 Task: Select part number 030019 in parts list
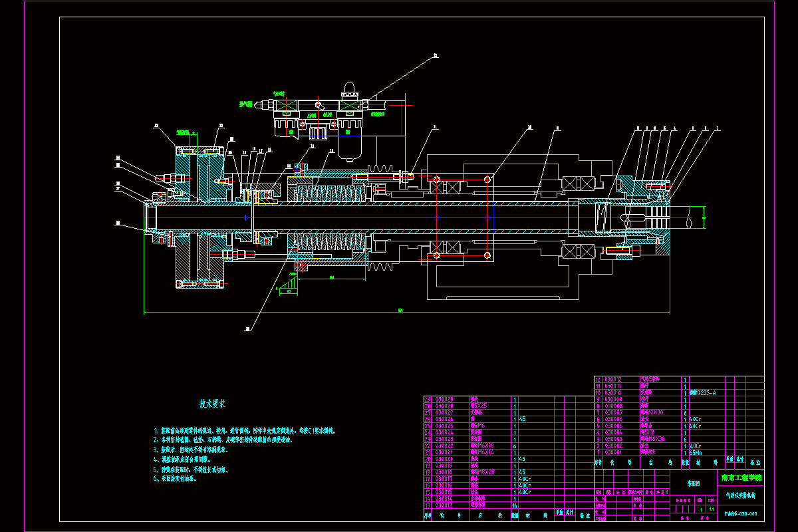pyautogui.click(x=444, y=465)
